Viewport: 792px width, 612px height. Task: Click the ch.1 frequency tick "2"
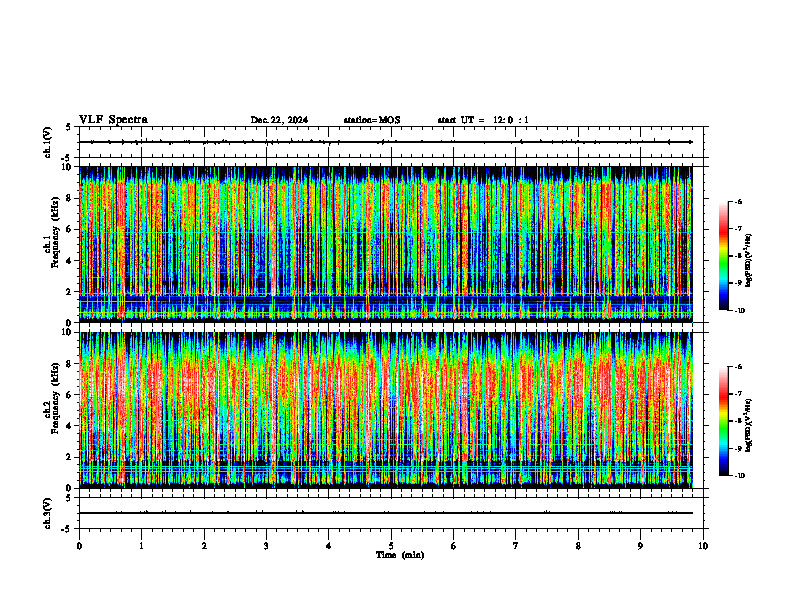69,292
